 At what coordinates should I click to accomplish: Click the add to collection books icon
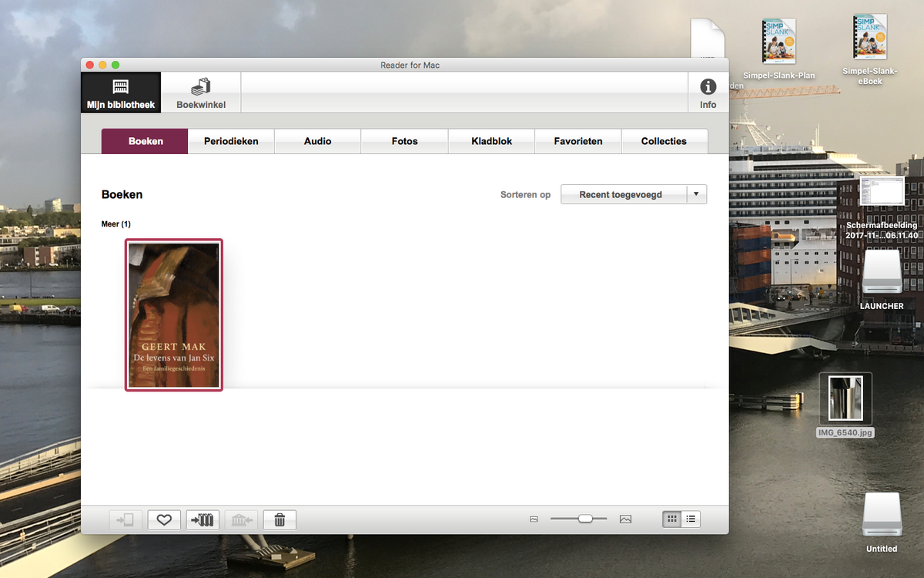point(203,520)
